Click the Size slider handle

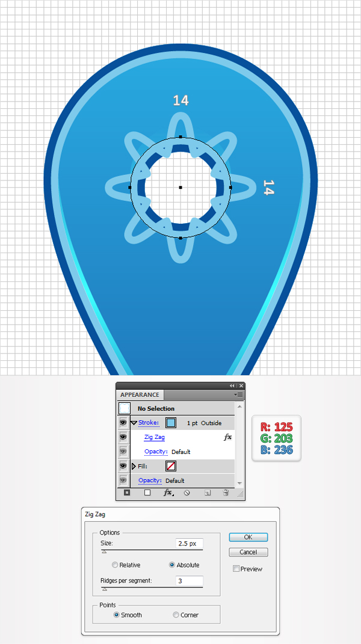tap(104, 552)
